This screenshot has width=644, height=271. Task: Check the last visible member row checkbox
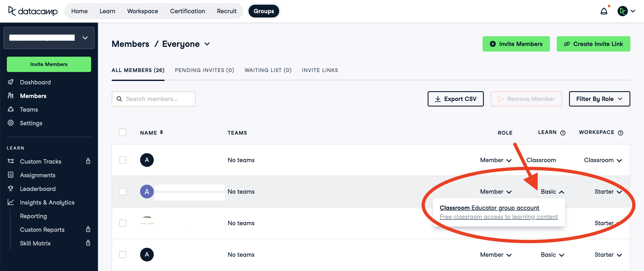122,255
